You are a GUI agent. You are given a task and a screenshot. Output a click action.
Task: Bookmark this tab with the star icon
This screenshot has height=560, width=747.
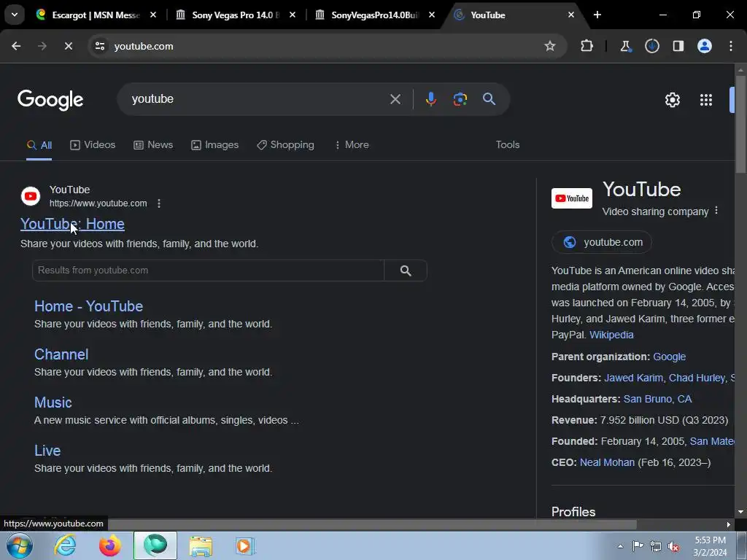point(550,46)
